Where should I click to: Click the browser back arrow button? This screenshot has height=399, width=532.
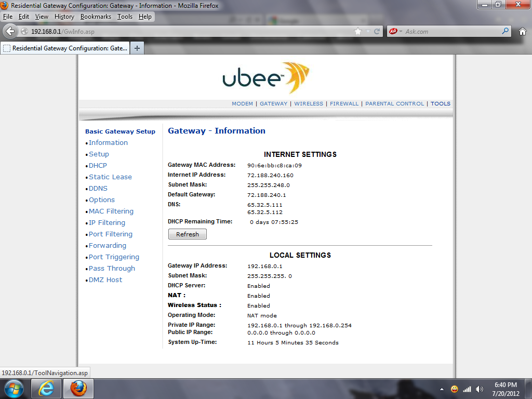coord(10,31)
